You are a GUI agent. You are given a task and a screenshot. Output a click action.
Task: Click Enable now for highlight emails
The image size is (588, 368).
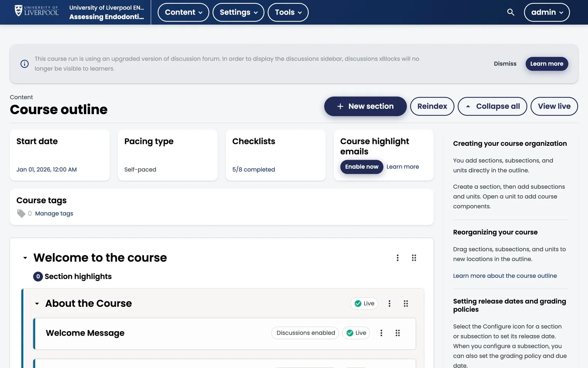(x=361, y=167)
